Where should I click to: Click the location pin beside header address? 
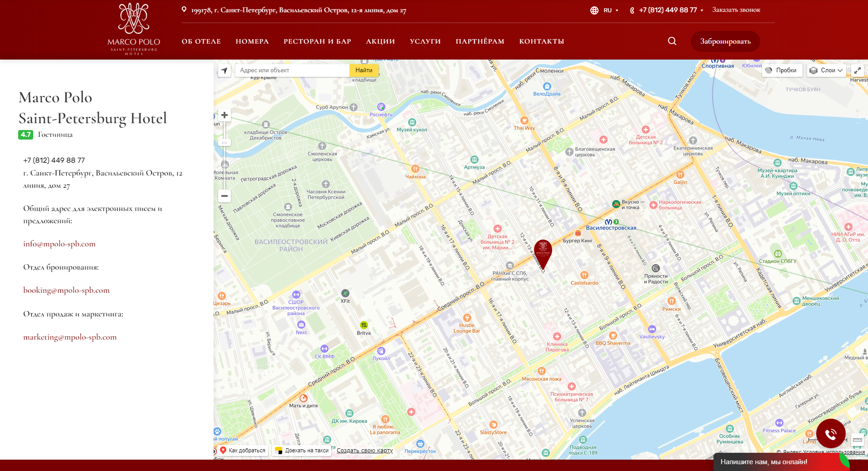point(184,10)
